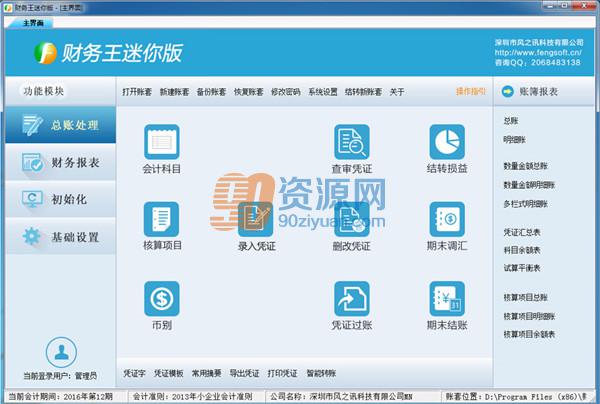Screen dimensions: 600x404
Task: Click the 当前登录用户: 管理员 label
Action: (60, 376)
